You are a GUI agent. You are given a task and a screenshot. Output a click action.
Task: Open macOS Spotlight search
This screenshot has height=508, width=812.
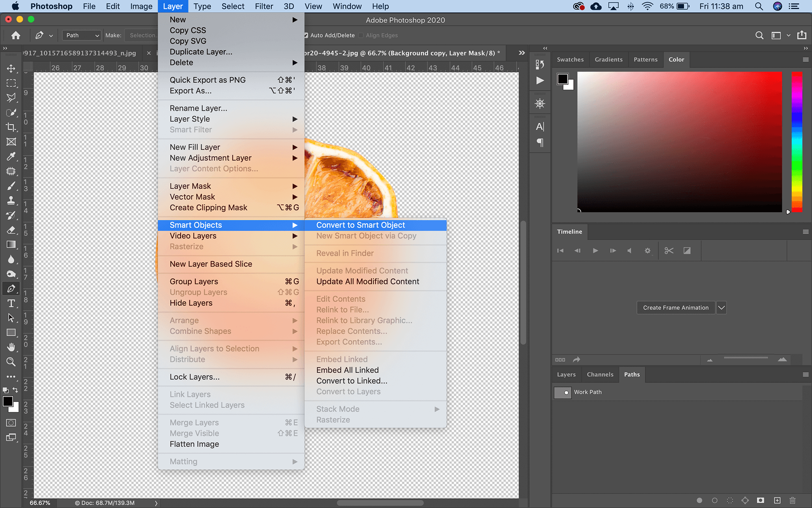tap(758, 6)
